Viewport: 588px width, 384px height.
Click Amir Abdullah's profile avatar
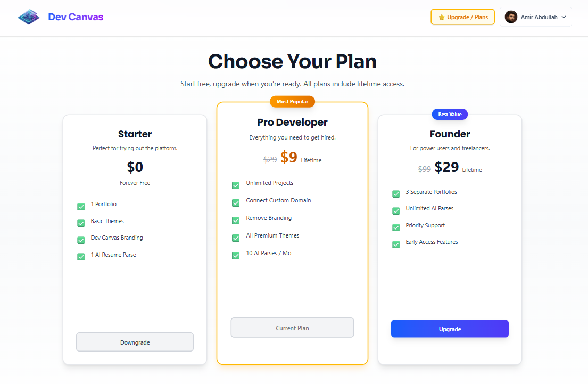[511, 17]
